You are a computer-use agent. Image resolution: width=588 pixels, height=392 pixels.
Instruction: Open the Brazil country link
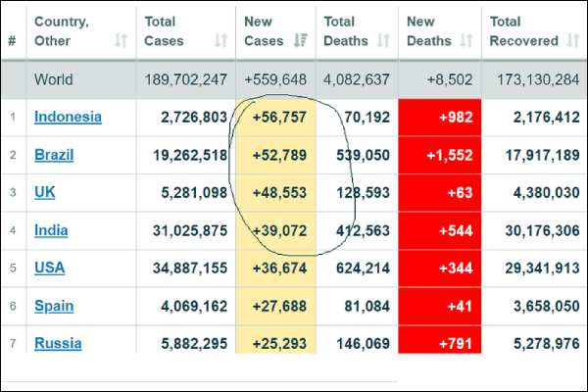(x=54, y=155)
